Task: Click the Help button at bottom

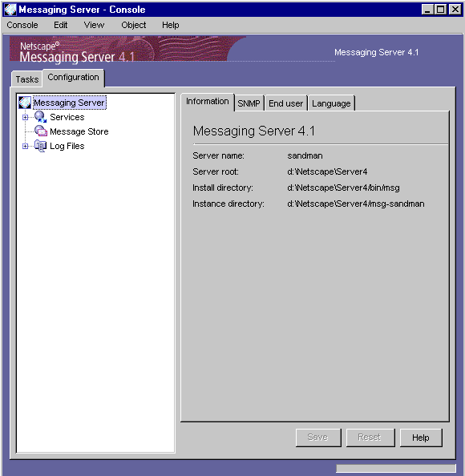Action: [x=421, y=438]
